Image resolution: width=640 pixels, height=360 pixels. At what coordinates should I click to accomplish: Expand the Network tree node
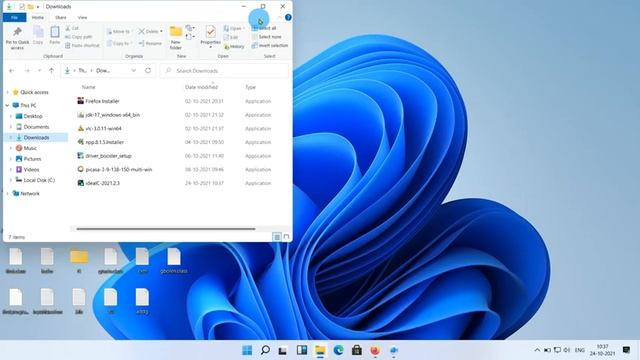[x=7, y=193]
